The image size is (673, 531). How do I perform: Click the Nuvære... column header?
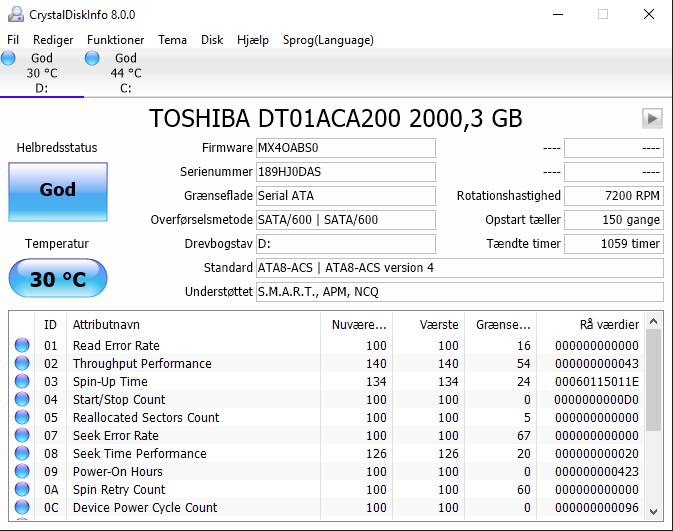356,325
